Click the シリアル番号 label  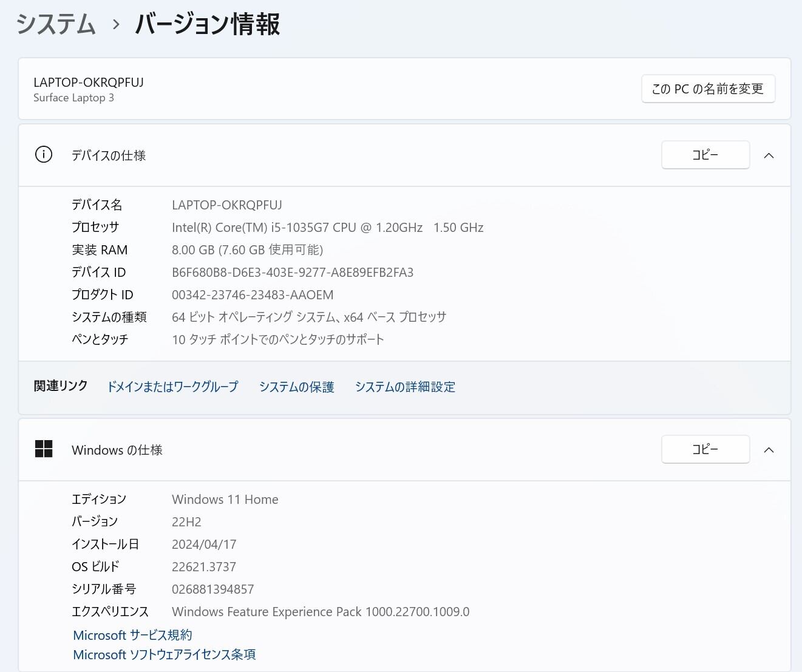104,589
